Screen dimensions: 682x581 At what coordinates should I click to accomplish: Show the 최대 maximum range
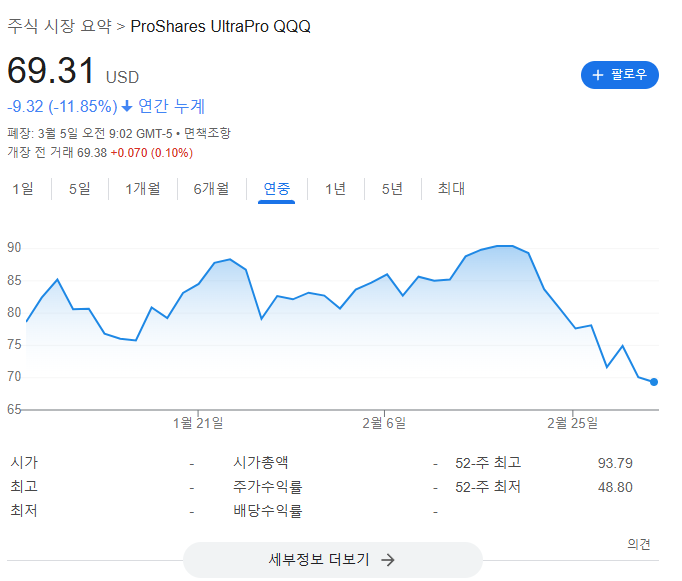451,189
